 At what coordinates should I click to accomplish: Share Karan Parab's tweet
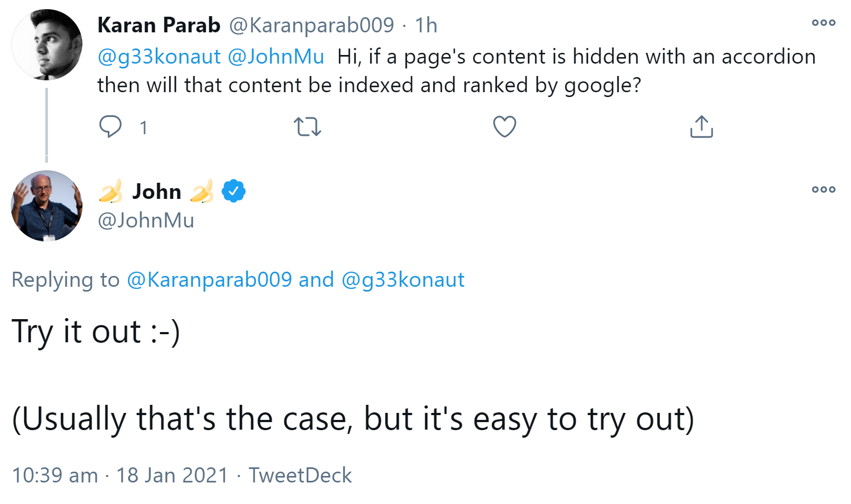point(701,126)
